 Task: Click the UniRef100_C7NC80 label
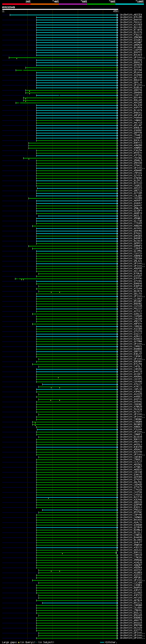[131, 557]
